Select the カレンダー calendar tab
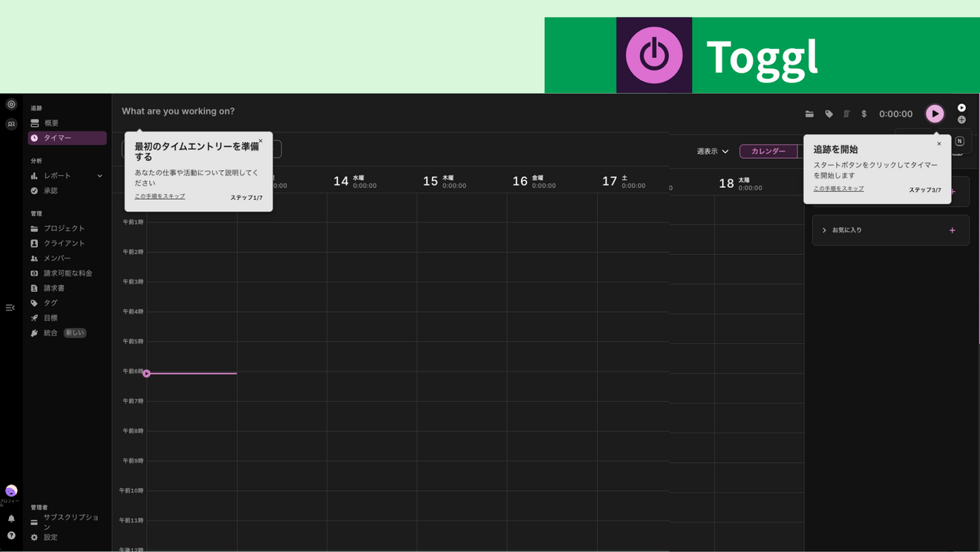980x552 pixels. (768, 152)
